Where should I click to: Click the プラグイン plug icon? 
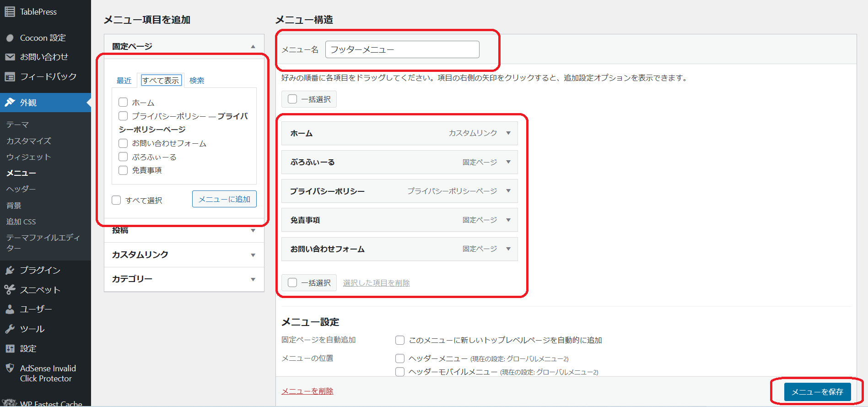10,270
